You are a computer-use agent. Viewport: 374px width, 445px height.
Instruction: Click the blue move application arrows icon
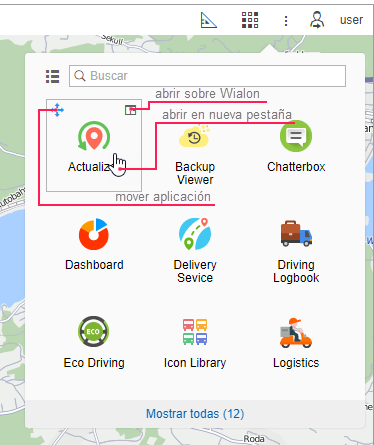click(x=57, y=110)
